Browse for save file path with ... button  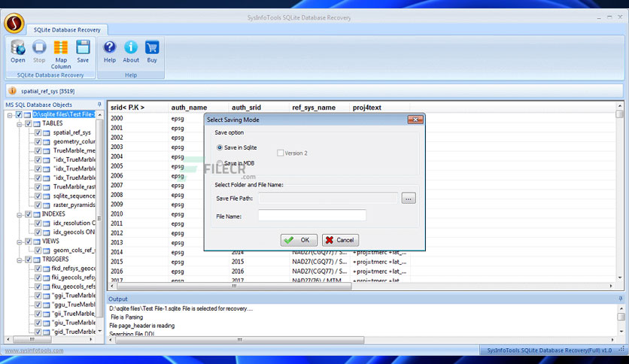click(409, 198)
